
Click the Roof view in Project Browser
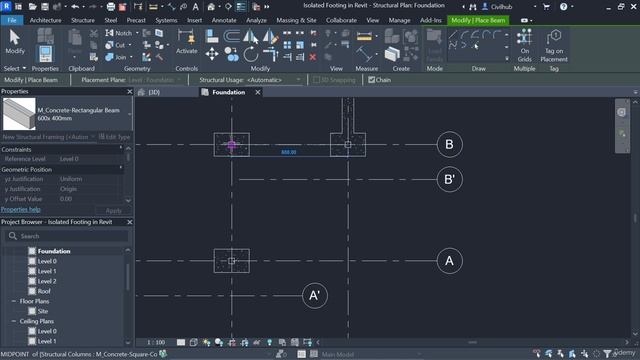[44, 291]
